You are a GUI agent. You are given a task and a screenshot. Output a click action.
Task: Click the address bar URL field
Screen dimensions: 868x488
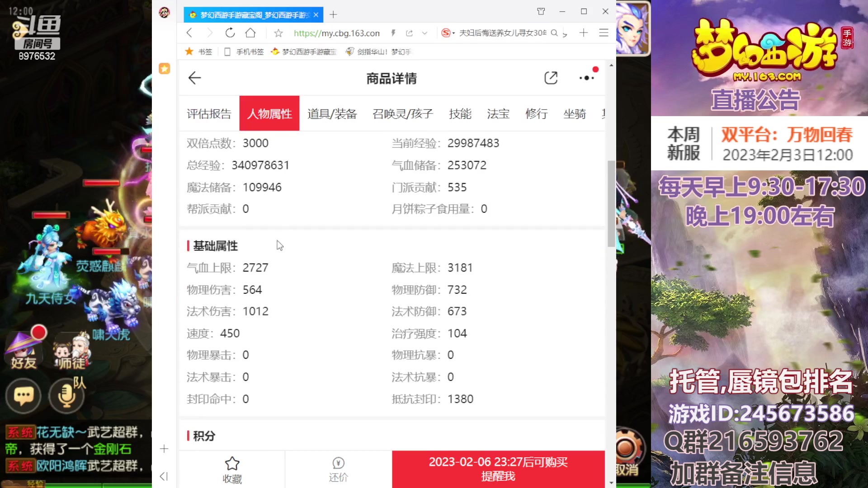337,33
